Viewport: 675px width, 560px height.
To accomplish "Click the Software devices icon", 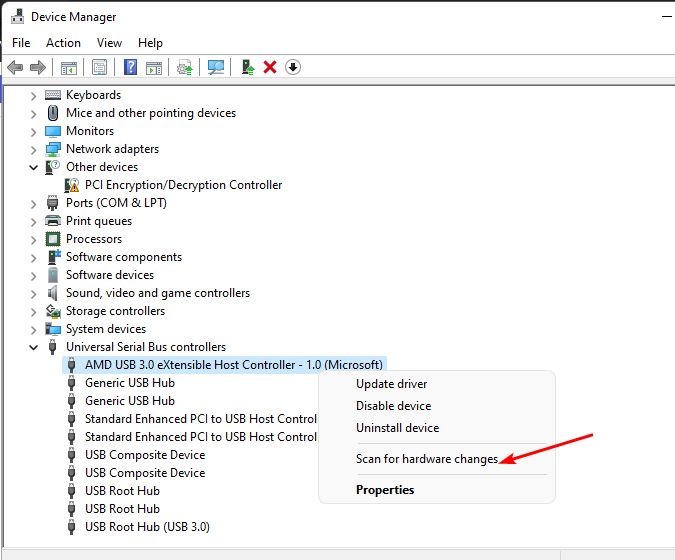I will tap(53, 275).
